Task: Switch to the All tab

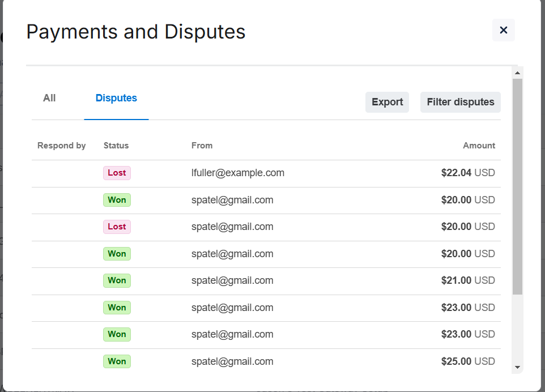Action: (x=49, y=98)
